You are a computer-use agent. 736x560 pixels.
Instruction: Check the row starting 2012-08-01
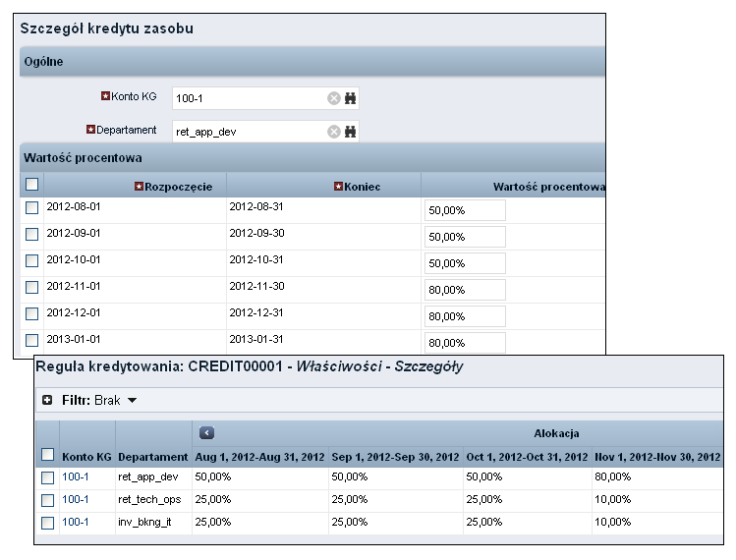(x=31, y=207)
